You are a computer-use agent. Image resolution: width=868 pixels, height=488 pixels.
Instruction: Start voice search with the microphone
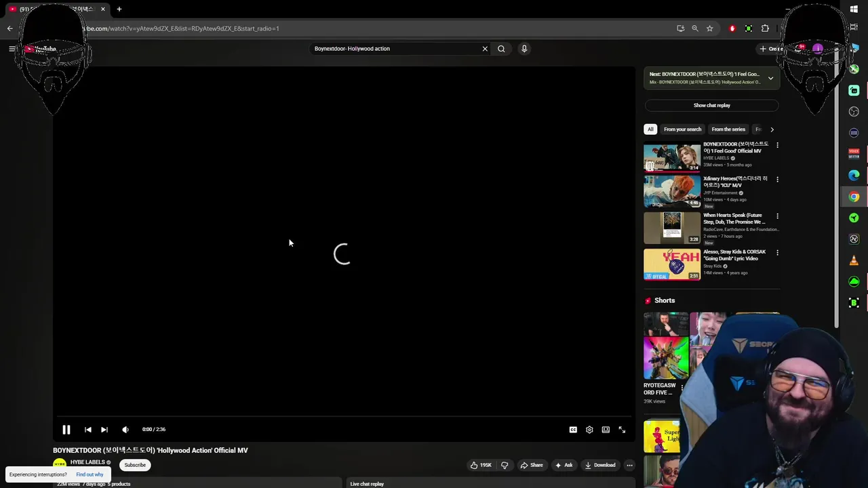tap(524, 49)
